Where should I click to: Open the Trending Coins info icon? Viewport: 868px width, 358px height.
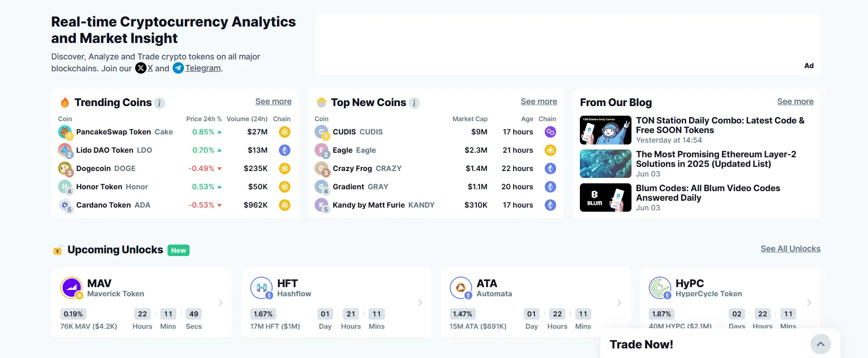click(159, 103)
